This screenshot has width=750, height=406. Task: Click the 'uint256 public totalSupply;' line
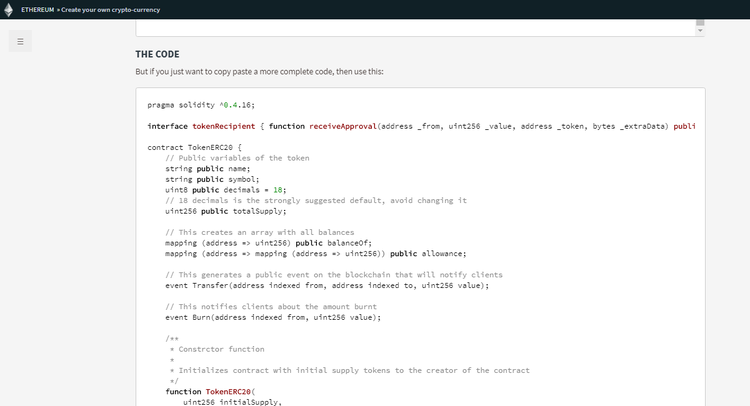tap(226, 211)
